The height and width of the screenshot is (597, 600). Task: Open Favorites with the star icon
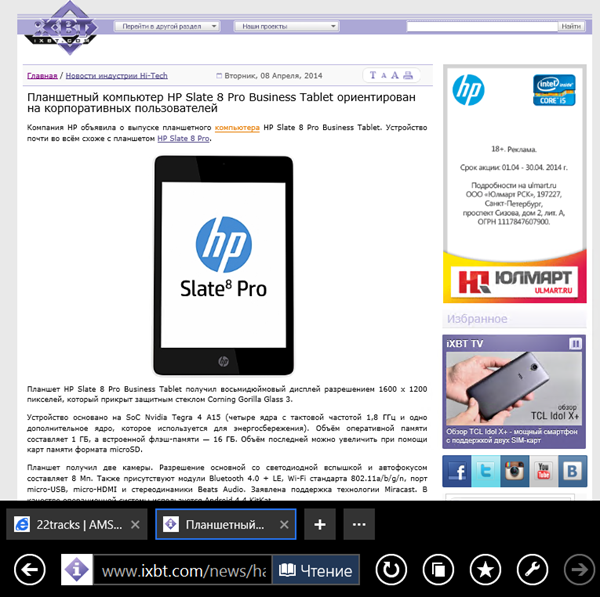(x=485, y=569)
